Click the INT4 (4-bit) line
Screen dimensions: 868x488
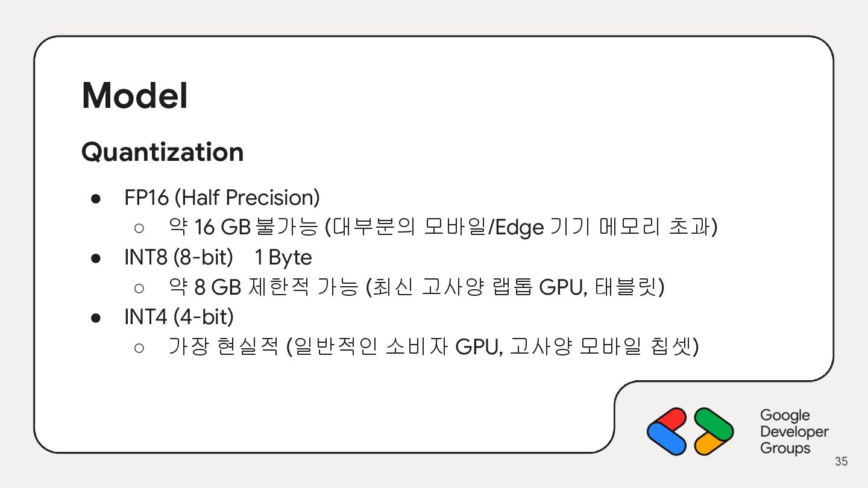pos(178,317)
